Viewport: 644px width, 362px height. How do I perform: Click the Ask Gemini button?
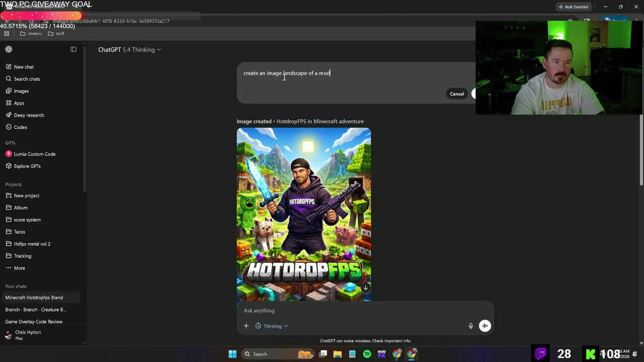click(x=573, y=7)
